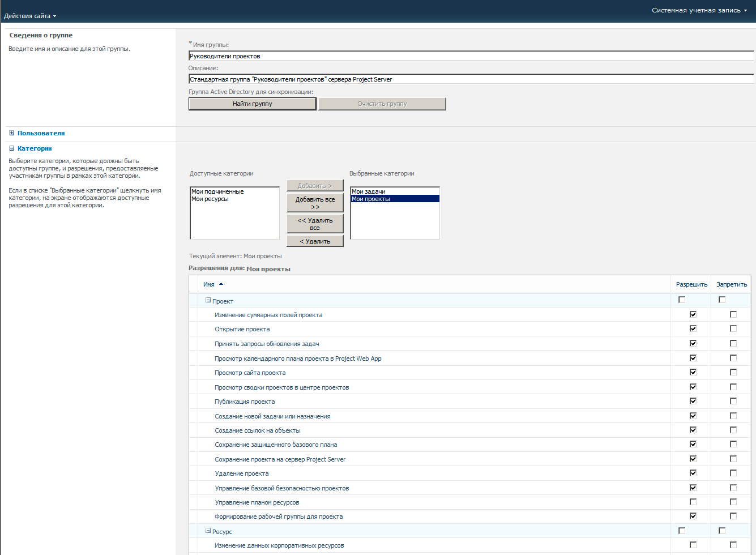Click the Добавить все >> button
This screenshot has height=555, width=756.
[315, 203]
